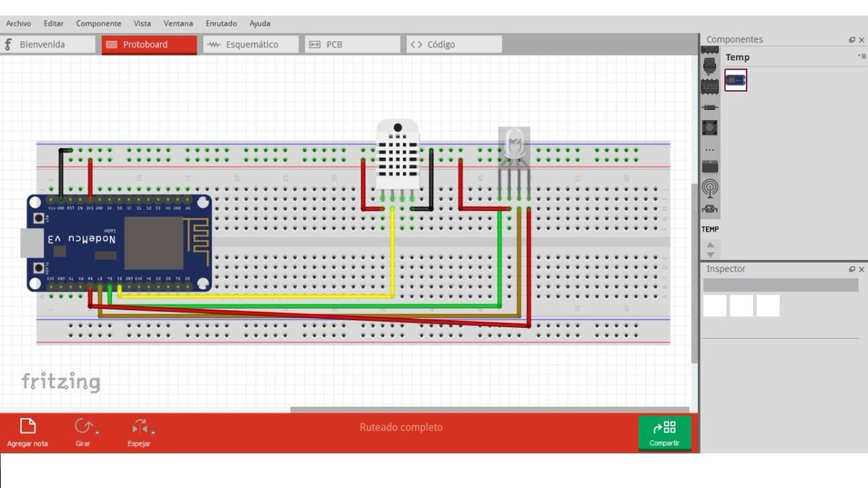The height and width of the screenshot is (488, 868).
Task: Open the Temp bin options menu
Action: click(x=861, y=56)
